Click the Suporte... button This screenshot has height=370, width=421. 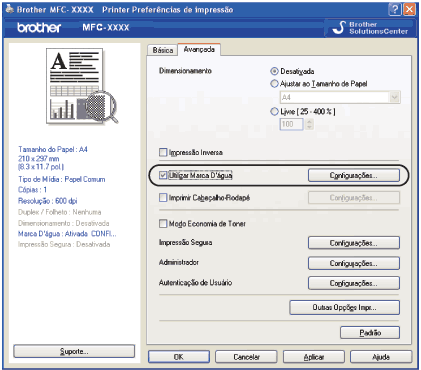pos(74,351)
